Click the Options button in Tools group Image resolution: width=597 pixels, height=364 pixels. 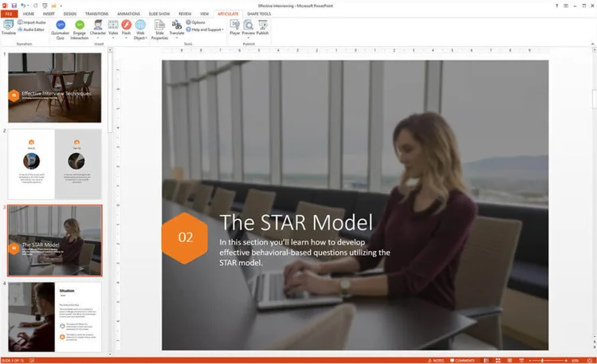[x=196, y=22]
